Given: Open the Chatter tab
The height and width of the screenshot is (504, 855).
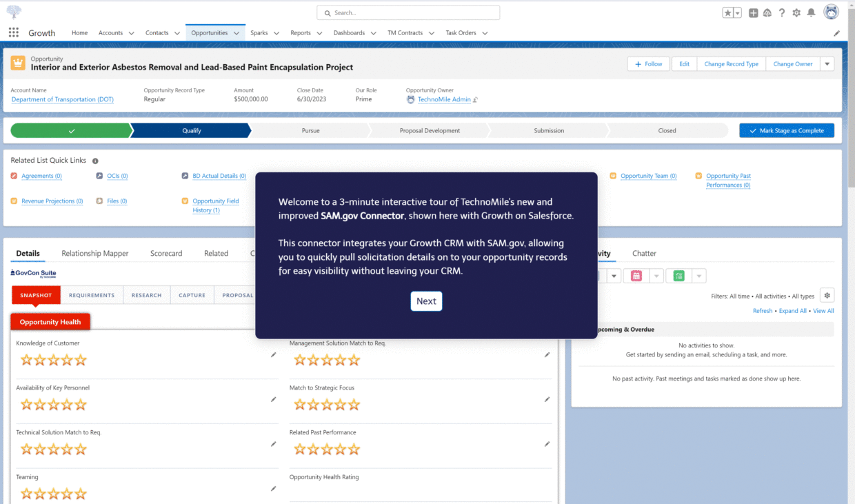Looking at the screenshot, I should (644, 254).
